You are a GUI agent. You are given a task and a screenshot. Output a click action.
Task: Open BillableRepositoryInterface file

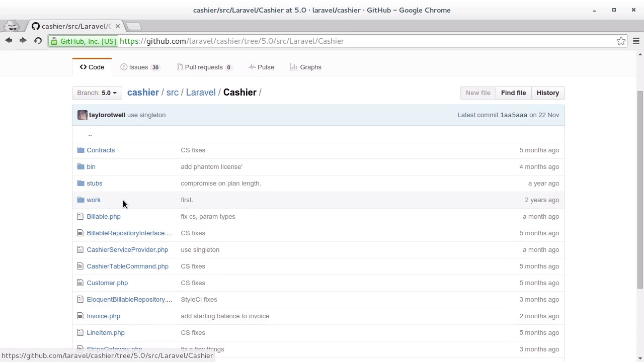[129, 233]
